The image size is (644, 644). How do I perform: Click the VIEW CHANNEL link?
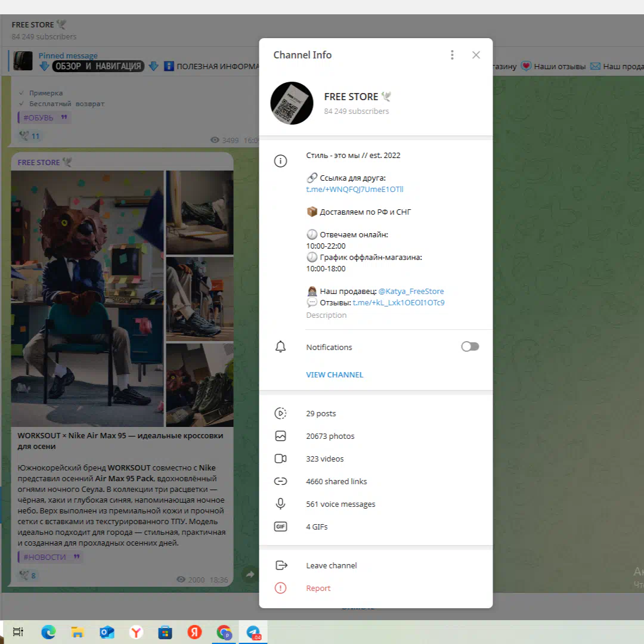[x=335, y=374]
